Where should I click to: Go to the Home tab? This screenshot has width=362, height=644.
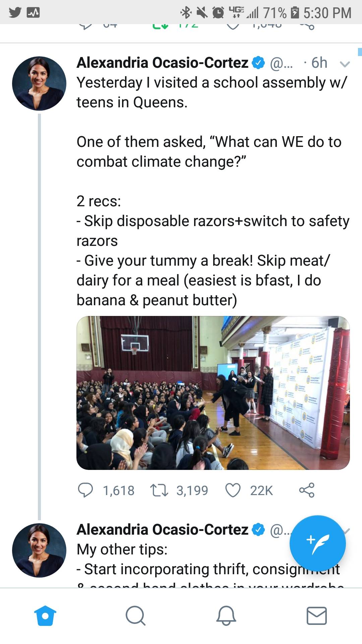tap(45, 615)
